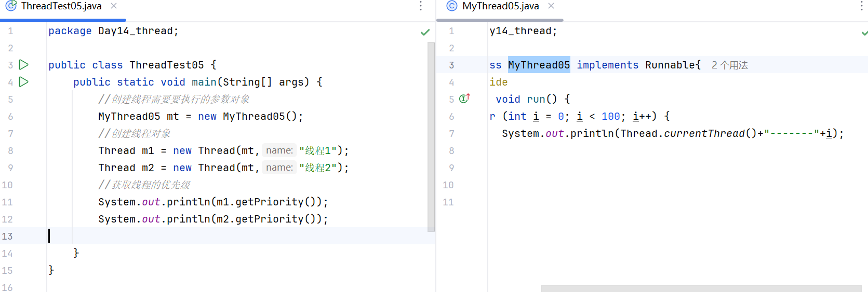Run main method gutter arrow on line 4
Screen dimensions: 868x292
(x=23, y=82)
